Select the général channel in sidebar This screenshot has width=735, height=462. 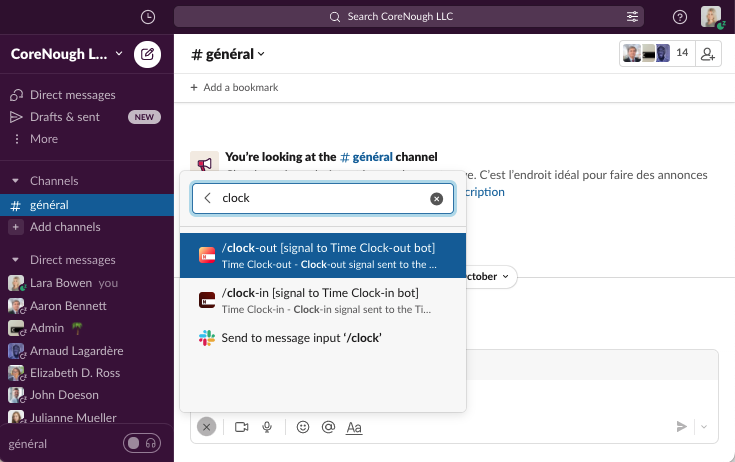click(x=87, y=205)
